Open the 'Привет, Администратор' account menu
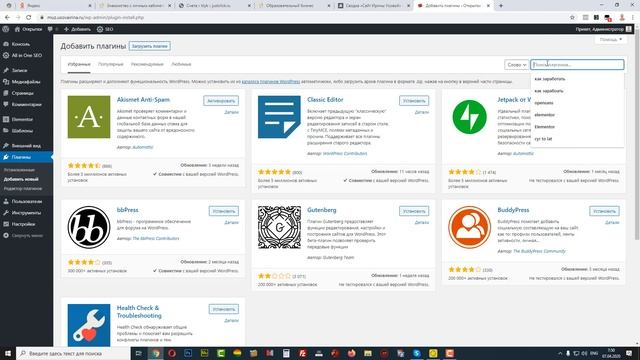 (x=603, y=29)
